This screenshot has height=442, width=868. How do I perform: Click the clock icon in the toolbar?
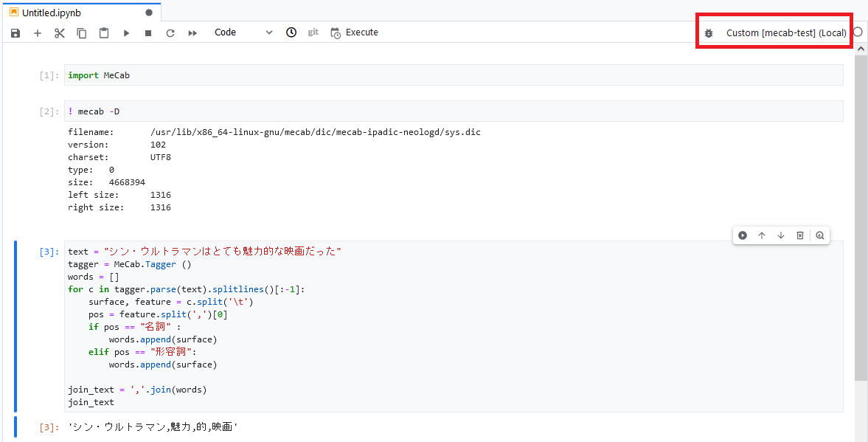[x=291, y=32]
